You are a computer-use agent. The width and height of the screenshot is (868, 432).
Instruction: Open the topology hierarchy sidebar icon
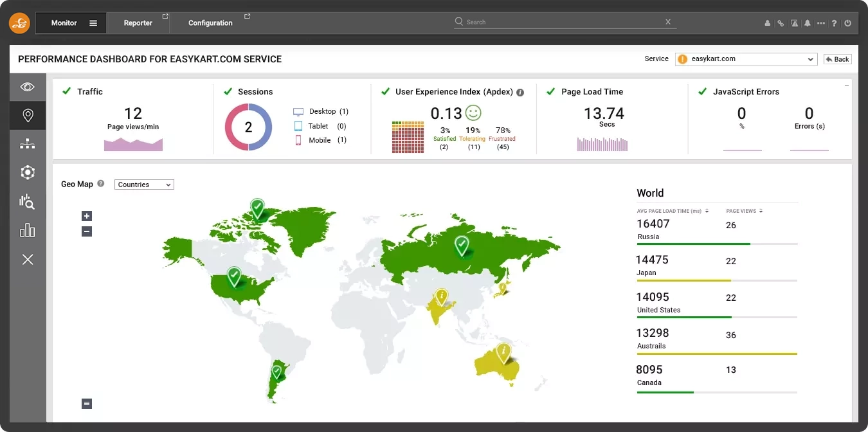28,144
